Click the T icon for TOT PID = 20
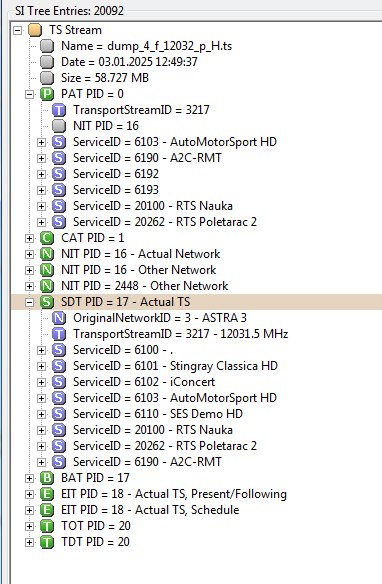The height and width of the screenshot is (584, 382). tap(47, 526)
